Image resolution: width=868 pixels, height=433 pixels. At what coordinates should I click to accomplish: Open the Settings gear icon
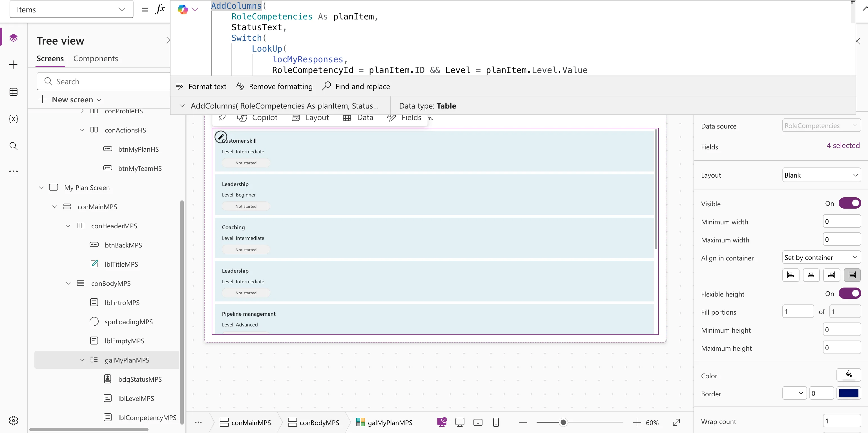(x=14, y=420)
